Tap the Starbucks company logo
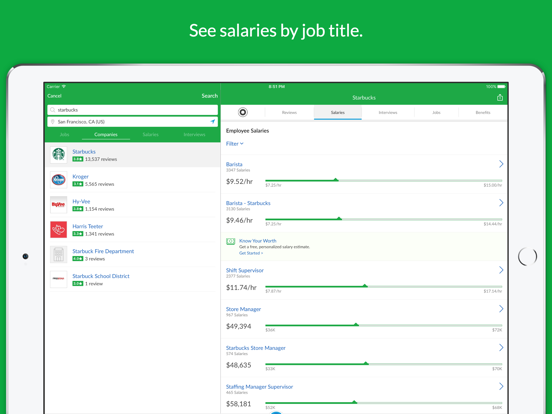 [58, 155]
